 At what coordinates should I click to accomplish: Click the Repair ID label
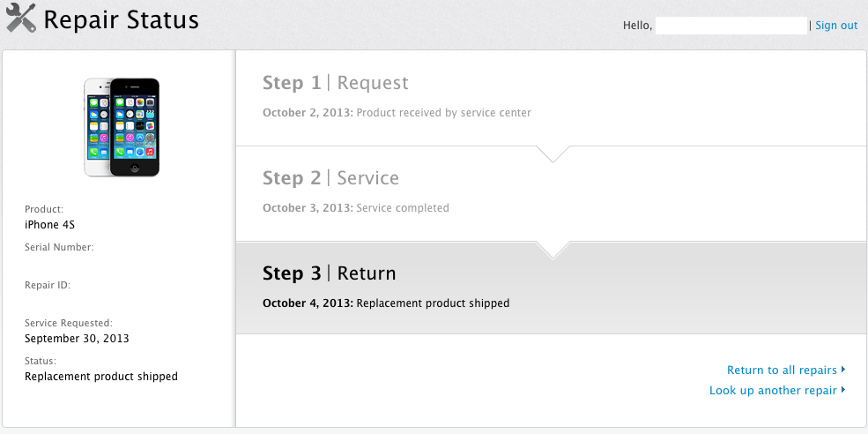point(48,286)
